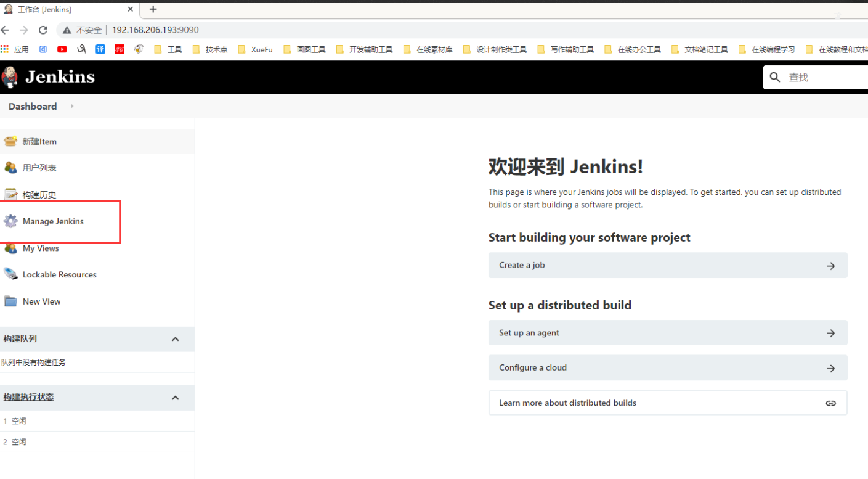This screenshot has height=479, width=868.
Task: Open the 构建执行状态 heading link
Action: [28, 397]
